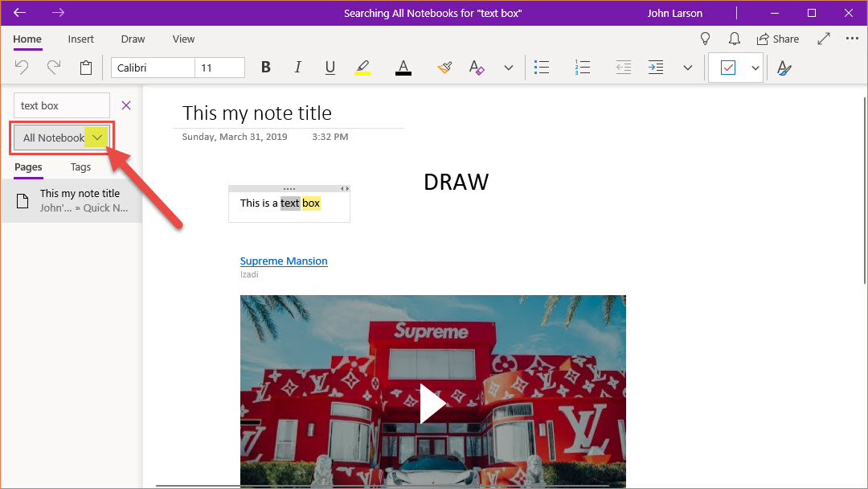Viewport: 868px width, 489px height.
Task: Switch to the Draw tab
Action: 133,39
